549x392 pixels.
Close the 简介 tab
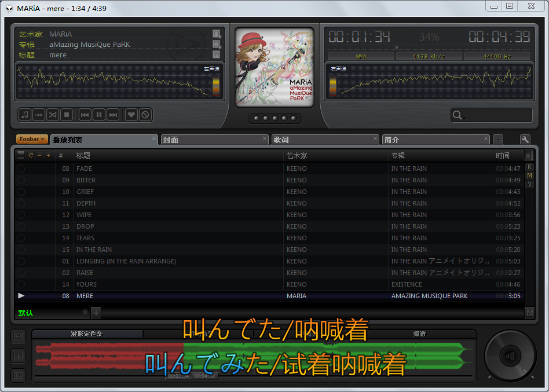[486, 138]
